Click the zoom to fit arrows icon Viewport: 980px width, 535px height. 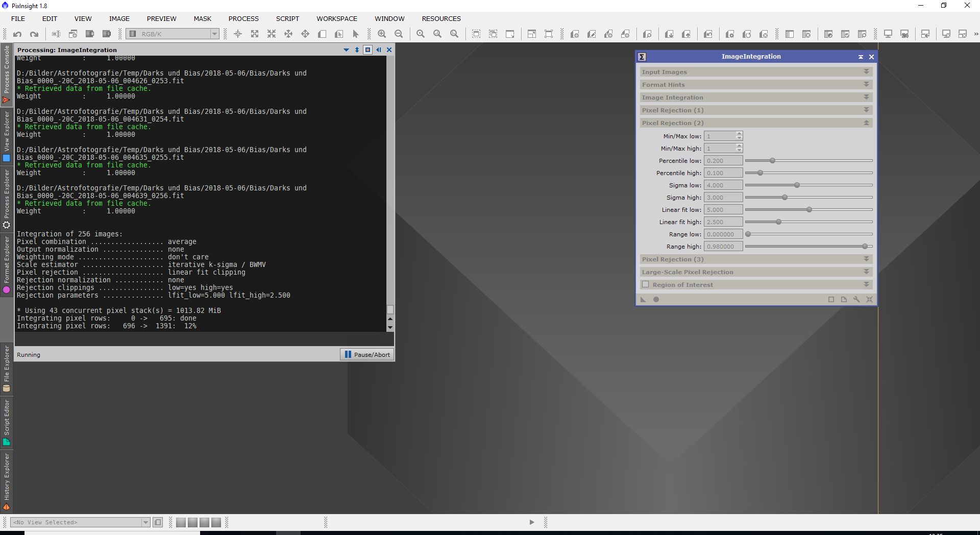255,34
